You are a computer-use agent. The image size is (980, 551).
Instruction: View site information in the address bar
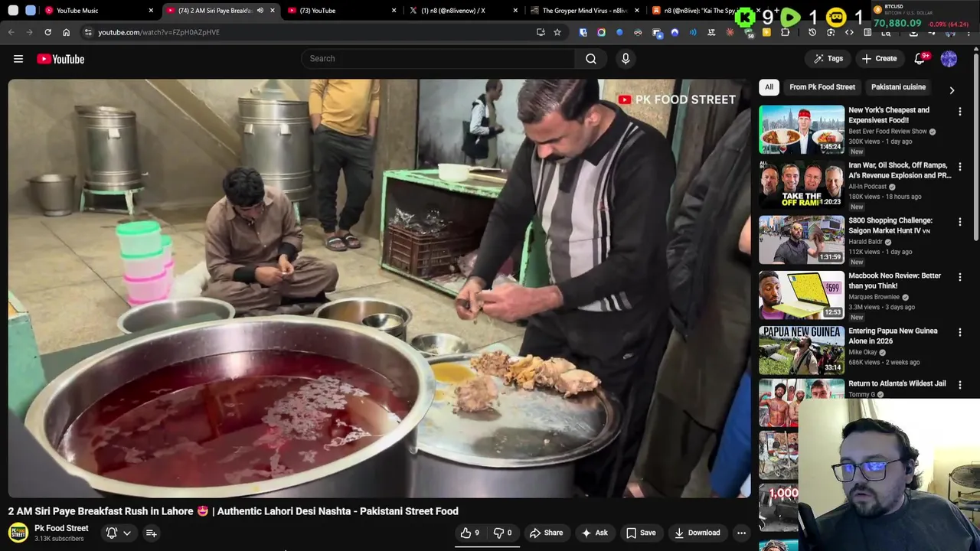coord(88,32)
